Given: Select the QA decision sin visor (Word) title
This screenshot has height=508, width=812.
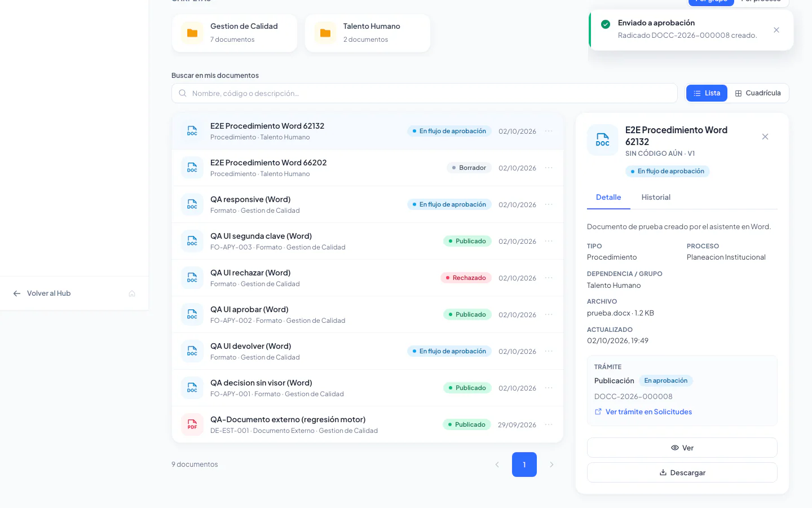Looking at the screenshot, I should tap(261, 383).
